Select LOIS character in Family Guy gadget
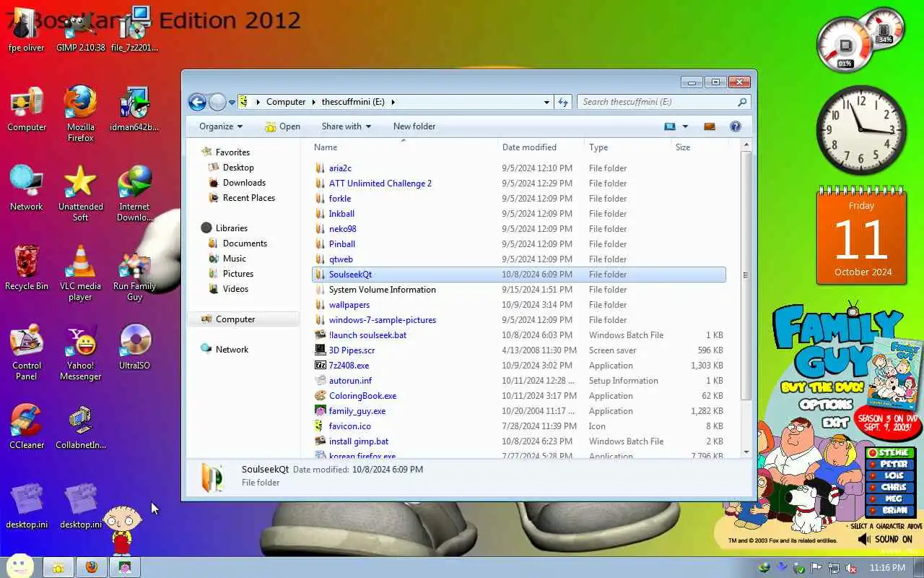The image size is (924, 578). 891,476
